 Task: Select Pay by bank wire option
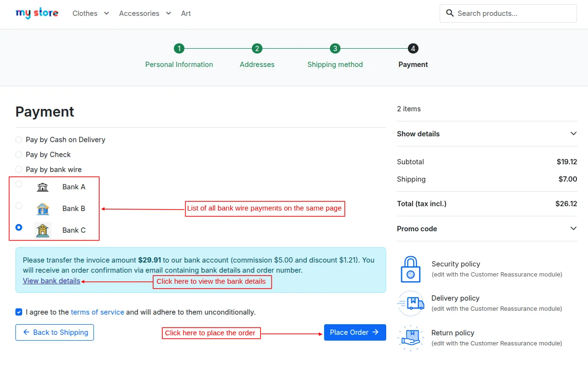[19, 170]
